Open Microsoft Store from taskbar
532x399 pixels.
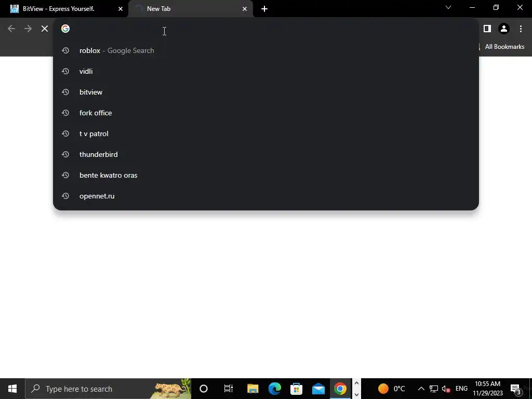click(296, 389)
